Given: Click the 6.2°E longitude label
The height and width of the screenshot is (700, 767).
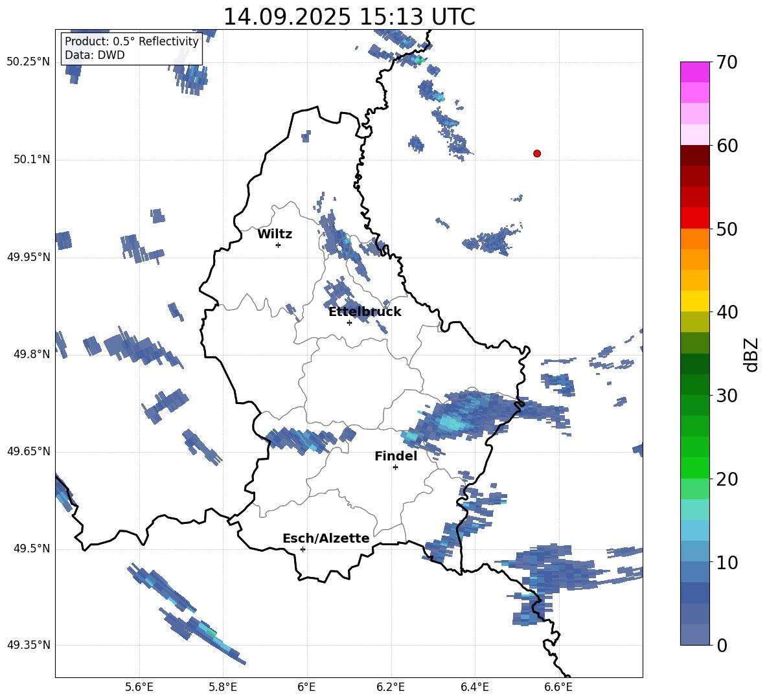Looking at the screenshot, I should pyautogui.click(x=391, y=687).
